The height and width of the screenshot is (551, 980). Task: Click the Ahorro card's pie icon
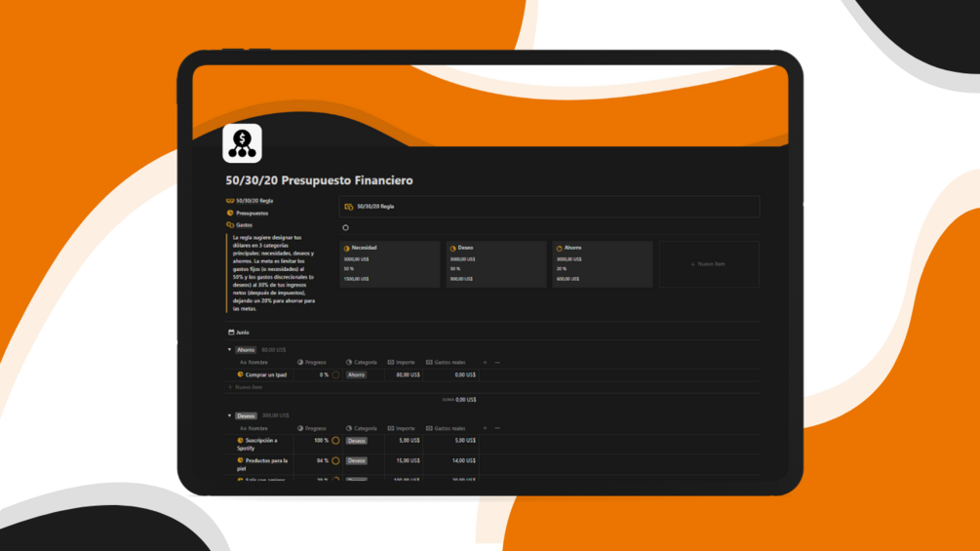pyautogui.click(x=560, y=248)
